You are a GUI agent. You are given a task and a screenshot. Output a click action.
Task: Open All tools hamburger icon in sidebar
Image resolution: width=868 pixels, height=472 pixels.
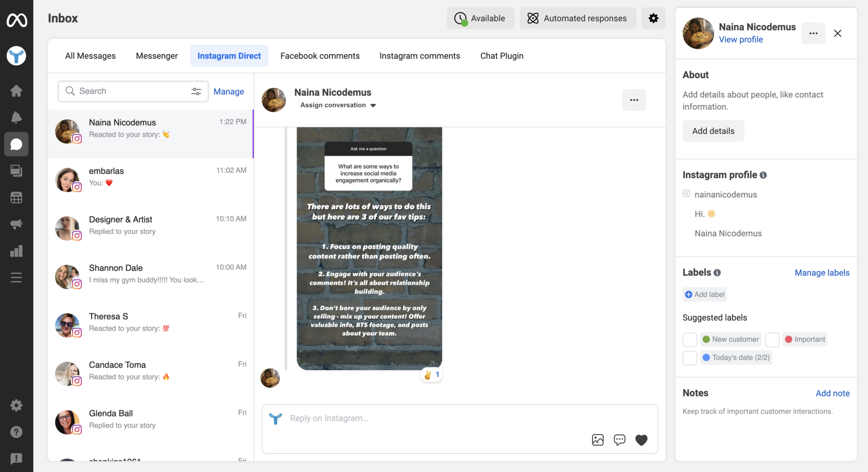[x=17, y=278]
